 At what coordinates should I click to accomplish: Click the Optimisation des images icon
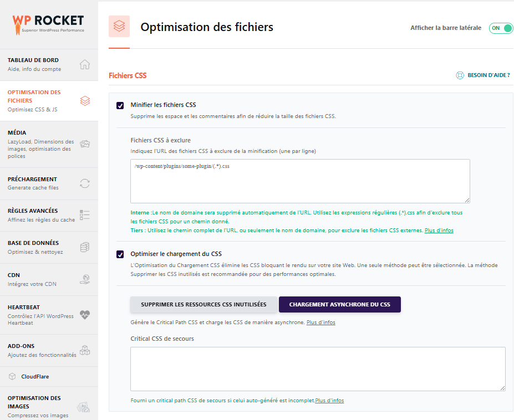click(84, 407)
